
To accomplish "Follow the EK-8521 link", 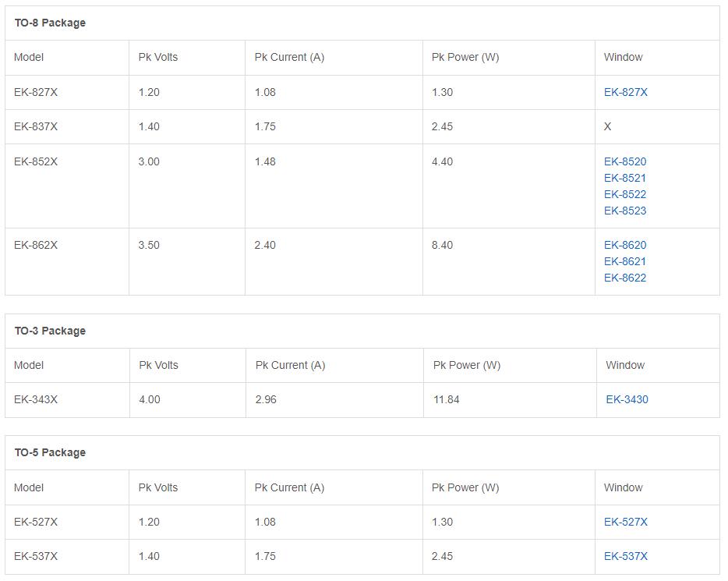I will click(625, 178).
